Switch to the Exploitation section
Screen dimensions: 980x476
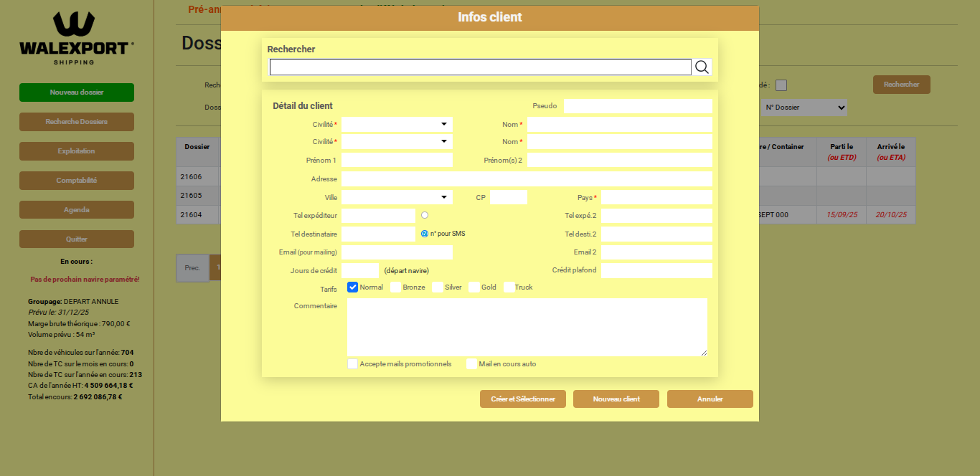click(x=76, y=151)
